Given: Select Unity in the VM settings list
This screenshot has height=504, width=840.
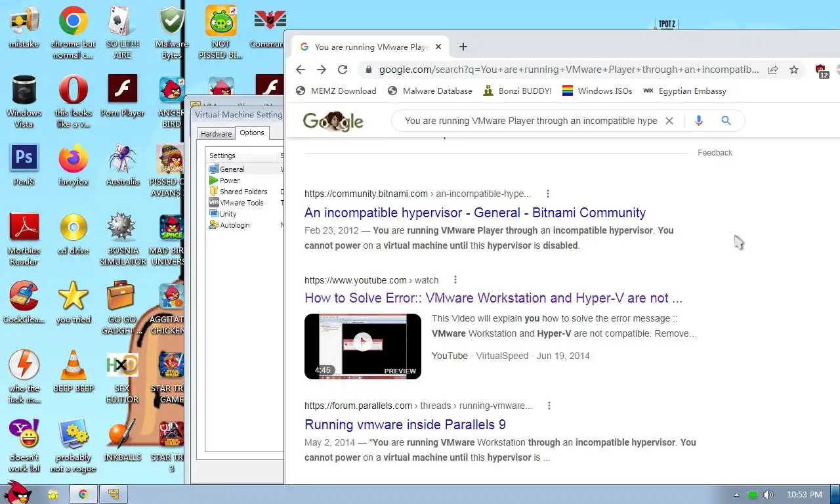Looking at the screenshot, I should [x=223, y=214].
